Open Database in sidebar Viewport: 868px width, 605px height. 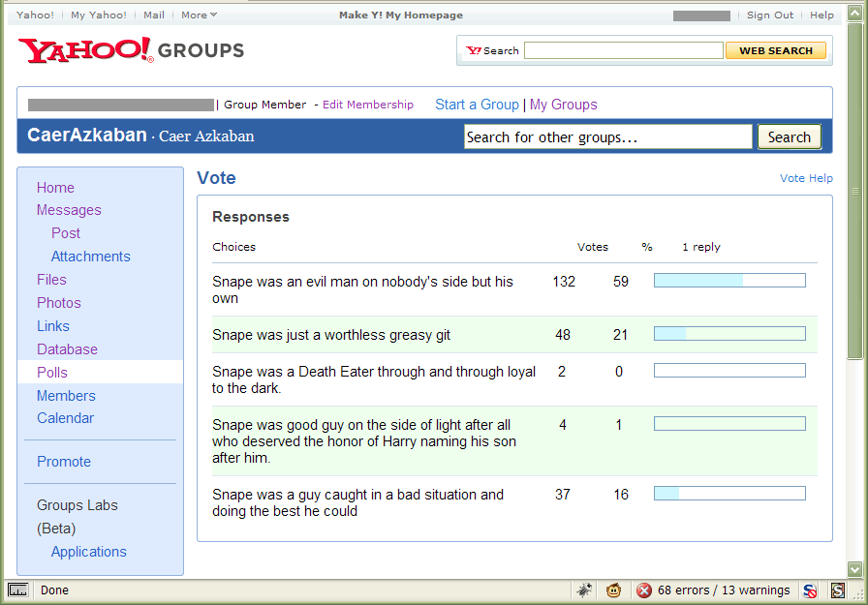(x=67, y=349)
